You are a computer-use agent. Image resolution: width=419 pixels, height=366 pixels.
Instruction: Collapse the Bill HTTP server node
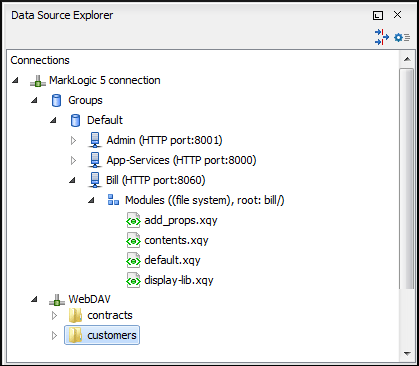coord(72,181)
